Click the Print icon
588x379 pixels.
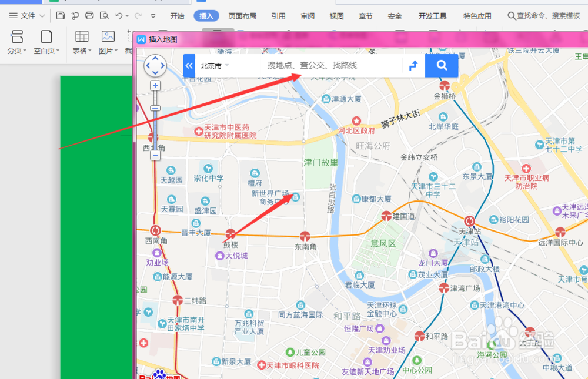(x=89, y=16)
